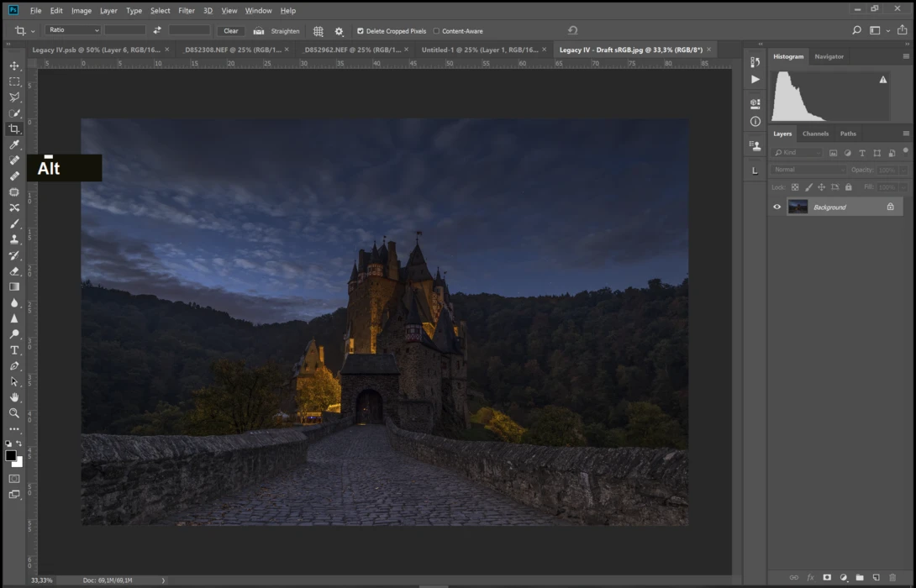Select the Polygonal Lasso tool

(14, 97)
